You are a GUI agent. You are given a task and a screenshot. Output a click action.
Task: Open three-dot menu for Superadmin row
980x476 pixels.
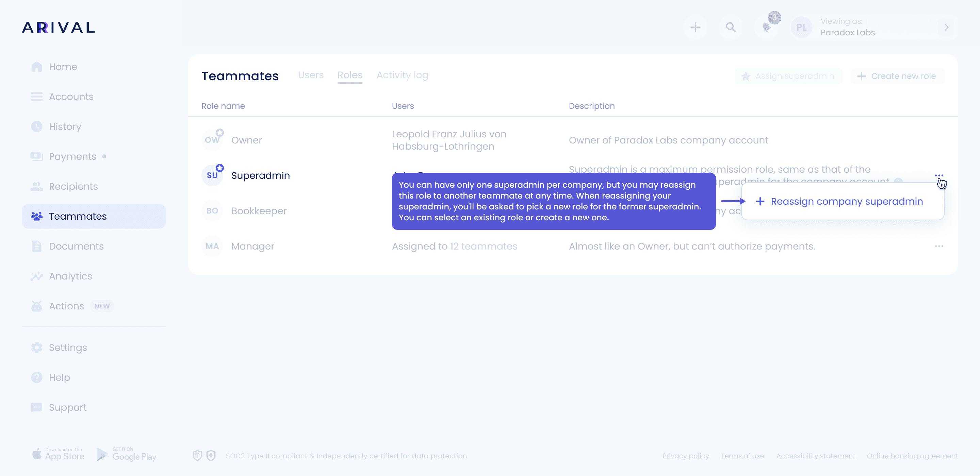[x=939, y=175]
